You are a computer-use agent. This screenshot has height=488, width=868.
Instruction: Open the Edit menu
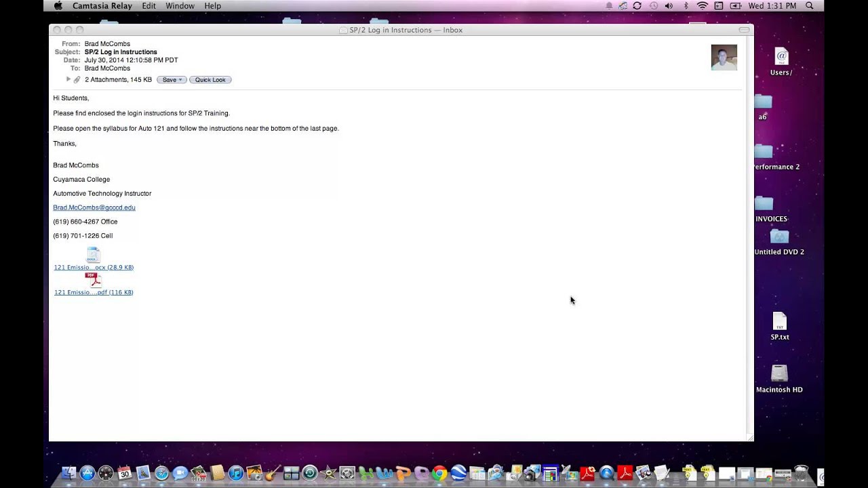coord(149,5)
